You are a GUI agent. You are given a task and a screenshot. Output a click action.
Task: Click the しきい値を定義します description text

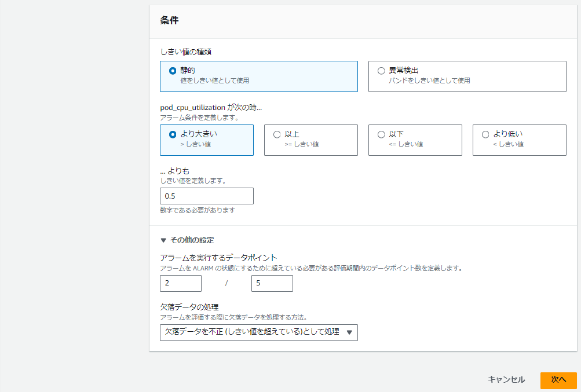click(x=193, y=181)
